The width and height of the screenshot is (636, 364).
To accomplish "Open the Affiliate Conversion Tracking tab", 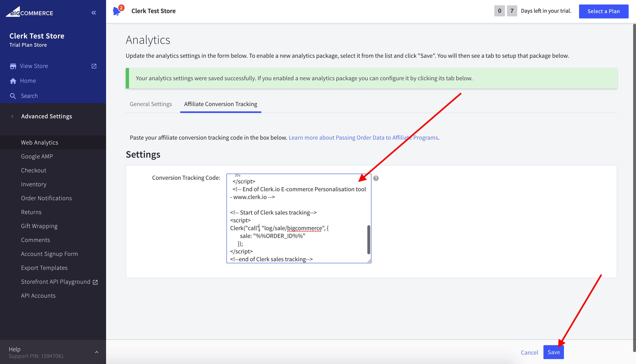I will (x=220, y=104).
